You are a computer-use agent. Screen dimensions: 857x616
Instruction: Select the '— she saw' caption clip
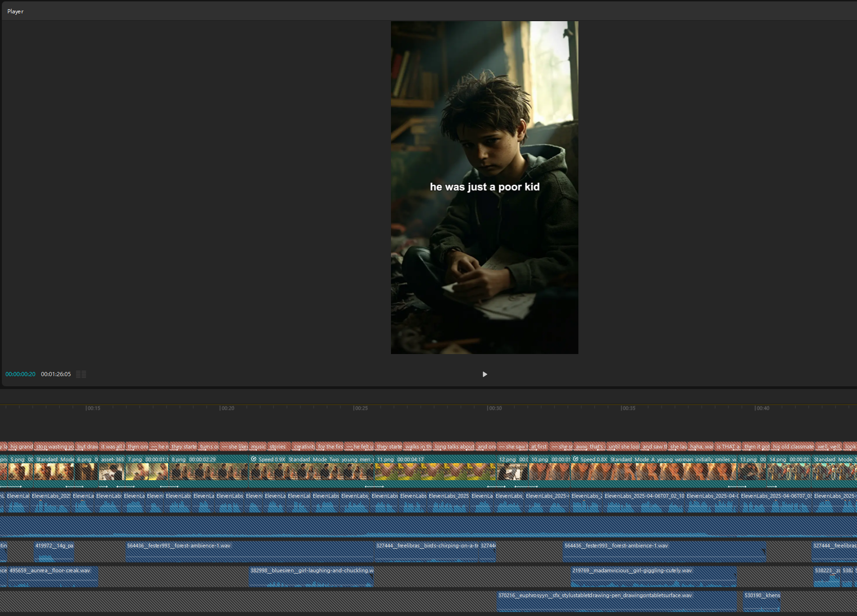click(x=513, y=447)
